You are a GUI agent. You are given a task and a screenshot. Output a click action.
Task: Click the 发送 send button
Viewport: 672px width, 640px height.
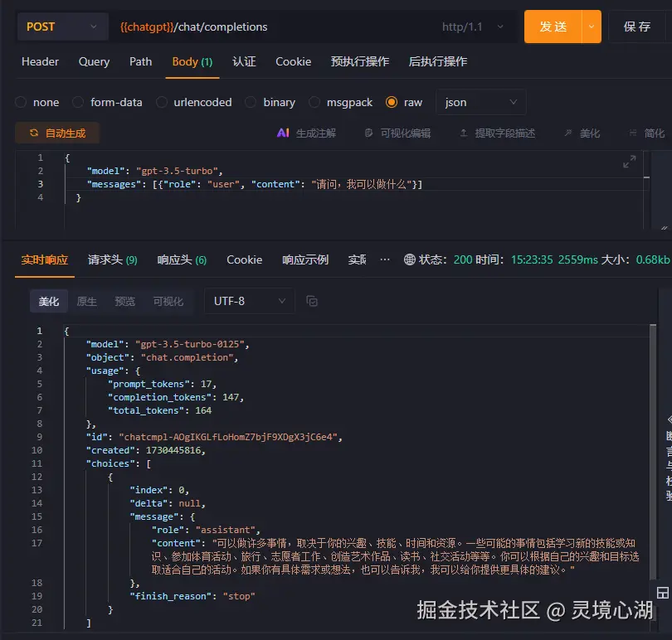point(553,27)
